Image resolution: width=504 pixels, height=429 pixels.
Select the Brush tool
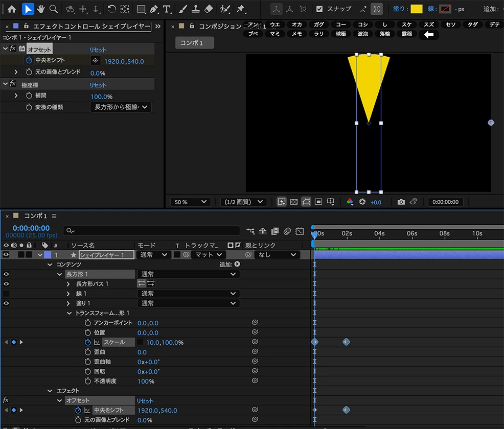coord(182,9)
